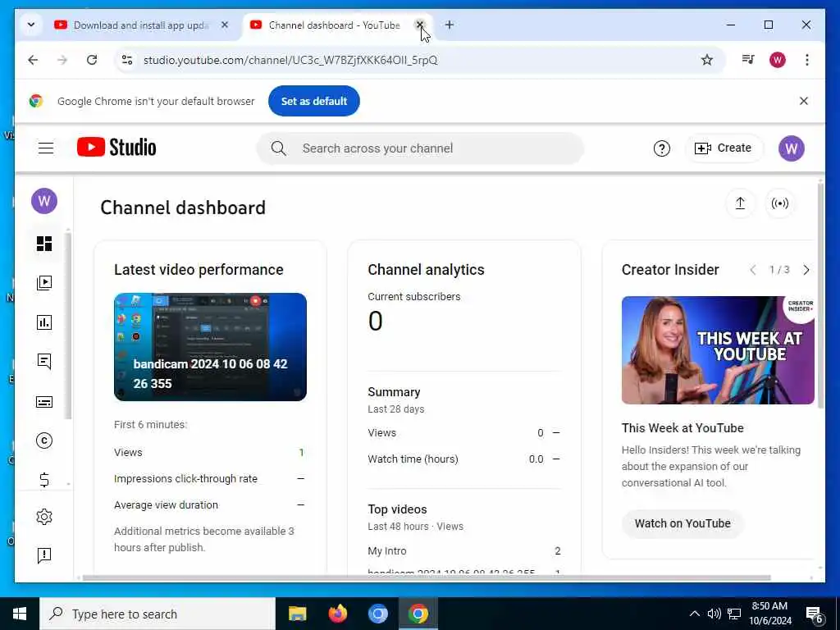Close the Download and install app tab

225,25
